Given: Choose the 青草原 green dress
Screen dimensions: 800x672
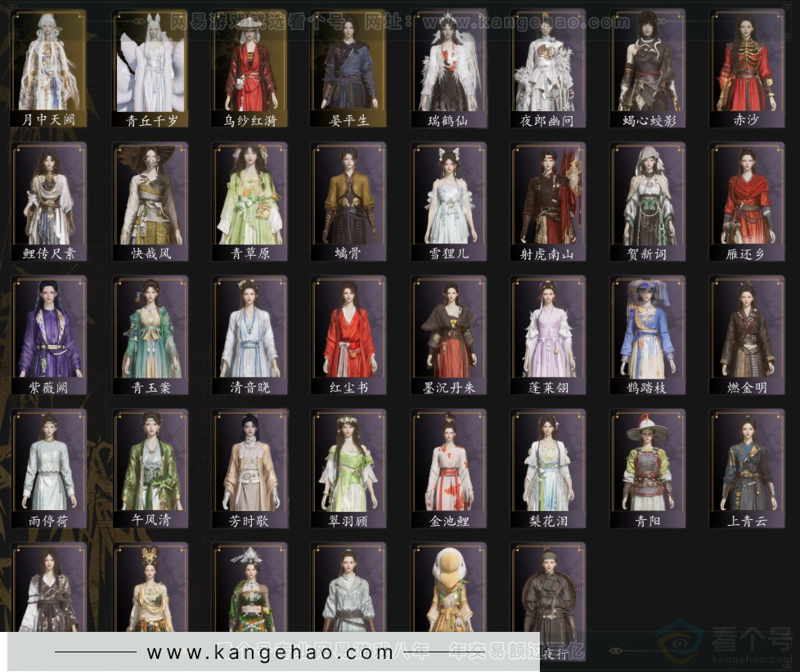Looking at the screenshot, I should click(249, 201).
